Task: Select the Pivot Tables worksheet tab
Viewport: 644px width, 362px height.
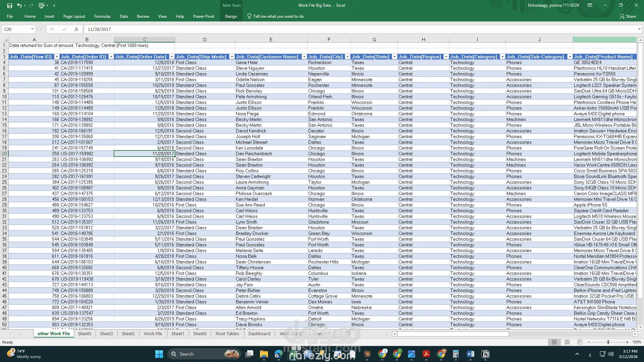Action: (x=227, y=334)
